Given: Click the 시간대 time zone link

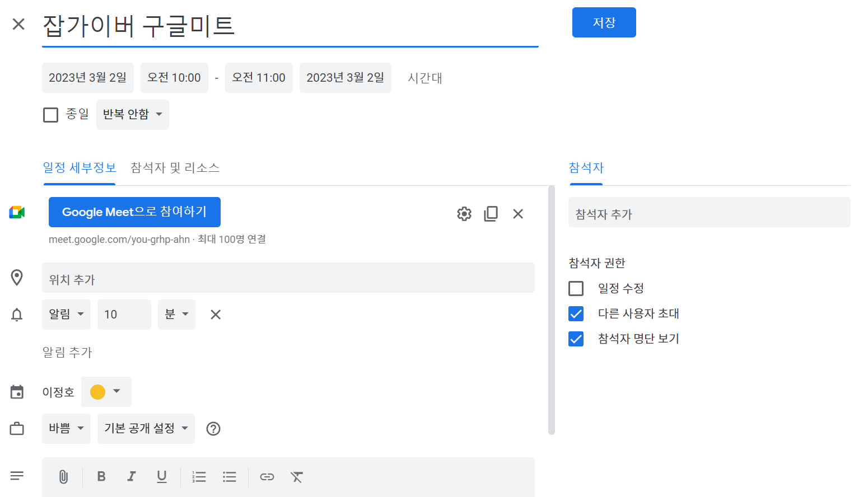Looking at the screenshot, I should 425,78.
